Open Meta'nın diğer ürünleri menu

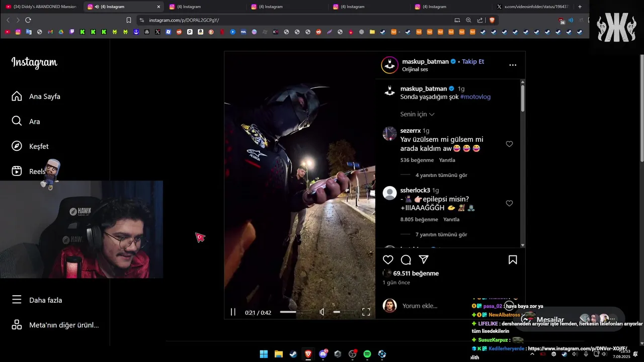point(55,325)
